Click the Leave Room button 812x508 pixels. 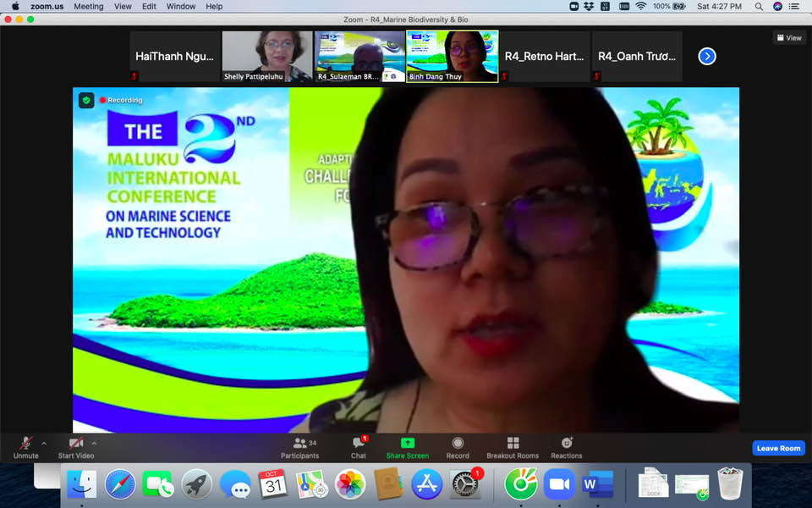click(x=778, y=448)
